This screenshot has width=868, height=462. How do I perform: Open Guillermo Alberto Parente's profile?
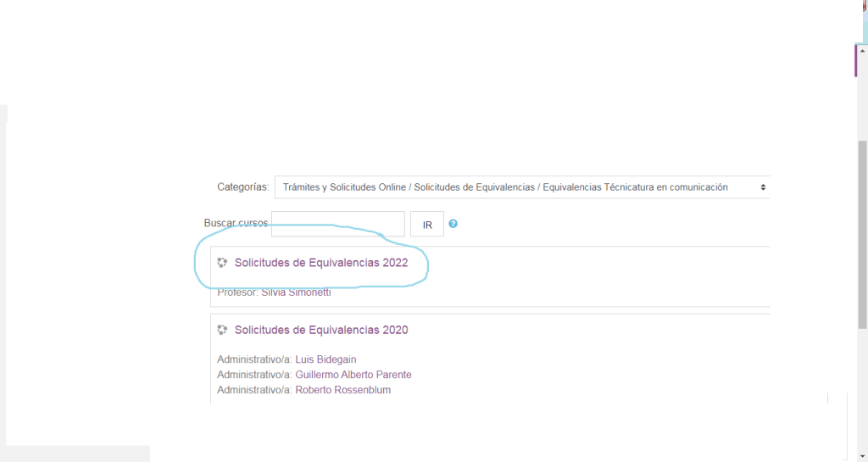[x=353, y=375]
